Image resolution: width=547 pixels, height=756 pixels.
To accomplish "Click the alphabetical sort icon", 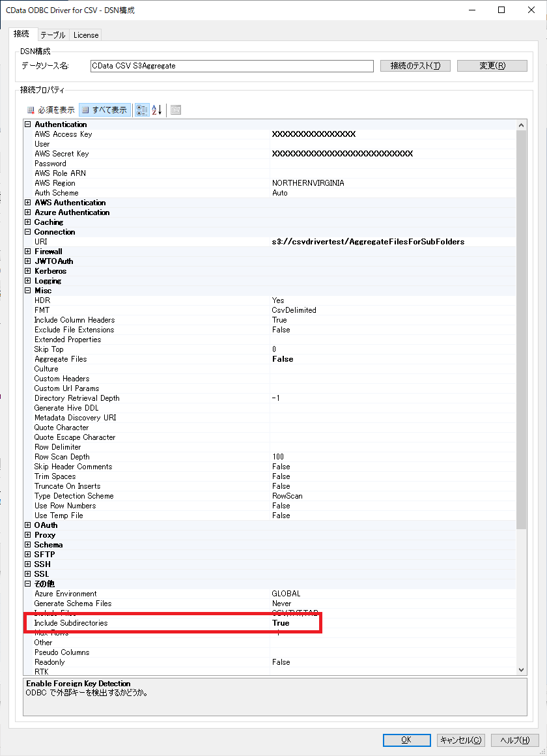I will (157, 110).
